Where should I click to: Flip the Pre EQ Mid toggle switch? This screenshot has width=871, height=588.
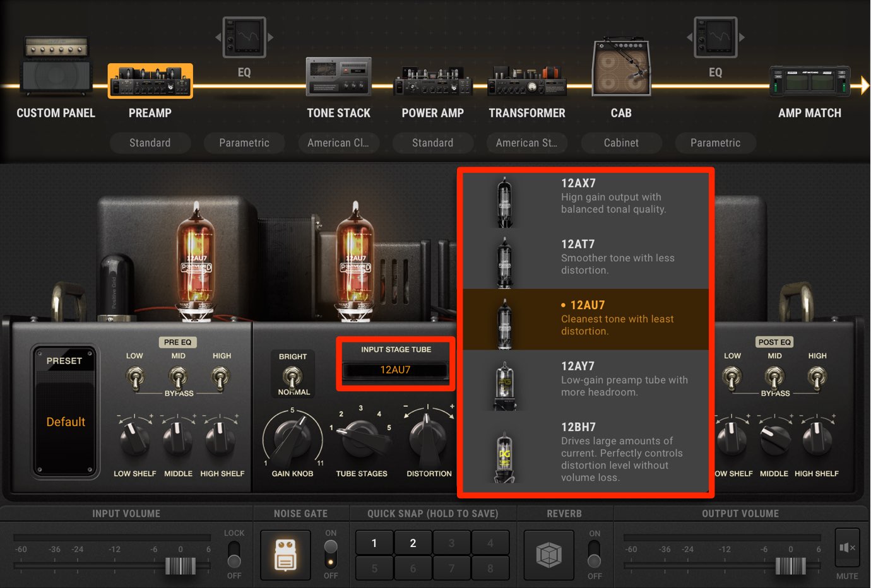(x=179, y=377)
